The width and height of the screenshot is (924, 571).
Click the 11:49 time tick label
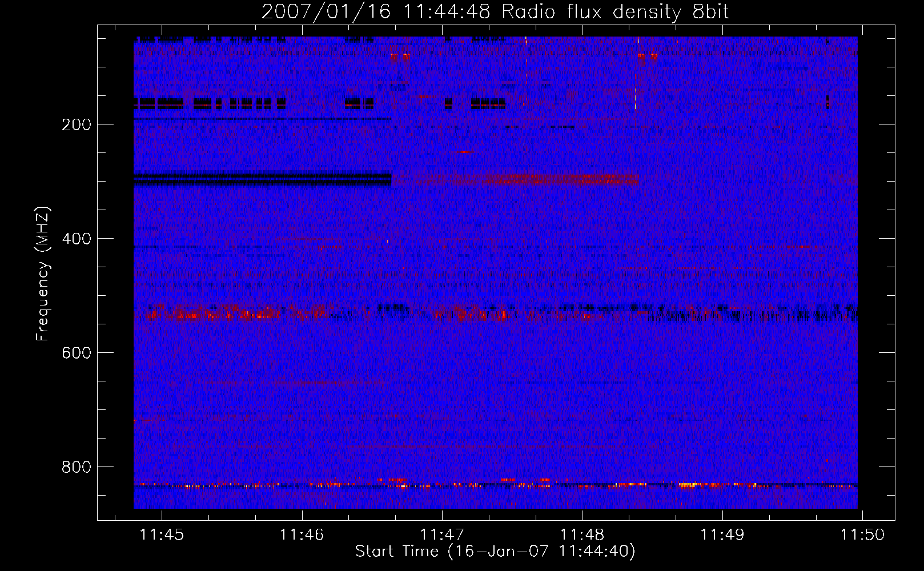tap(722, 534)
